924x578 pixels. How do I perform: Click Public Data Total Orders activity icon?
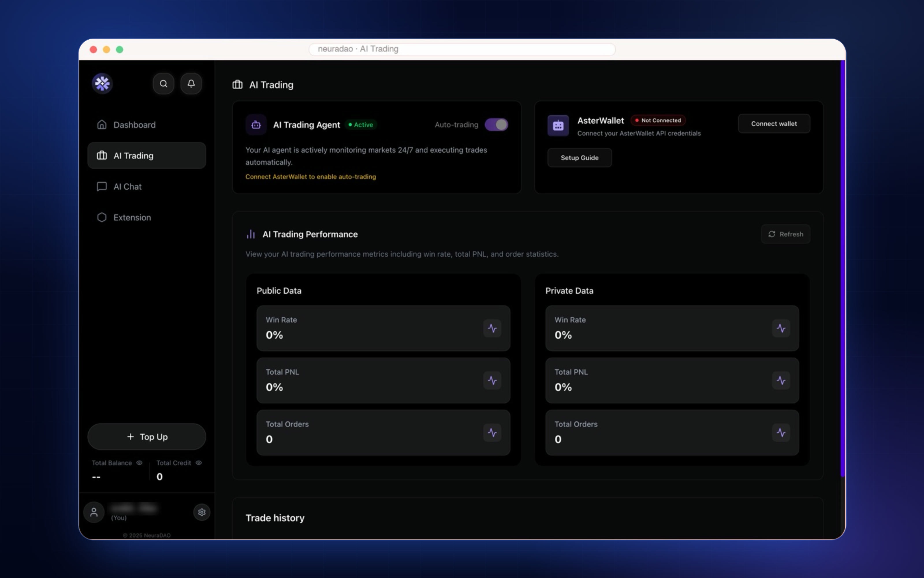[492, 433]
